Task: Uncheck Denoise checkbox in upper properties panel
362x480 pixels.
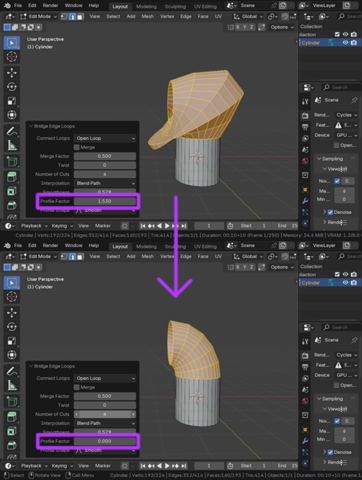Action: 330,212
